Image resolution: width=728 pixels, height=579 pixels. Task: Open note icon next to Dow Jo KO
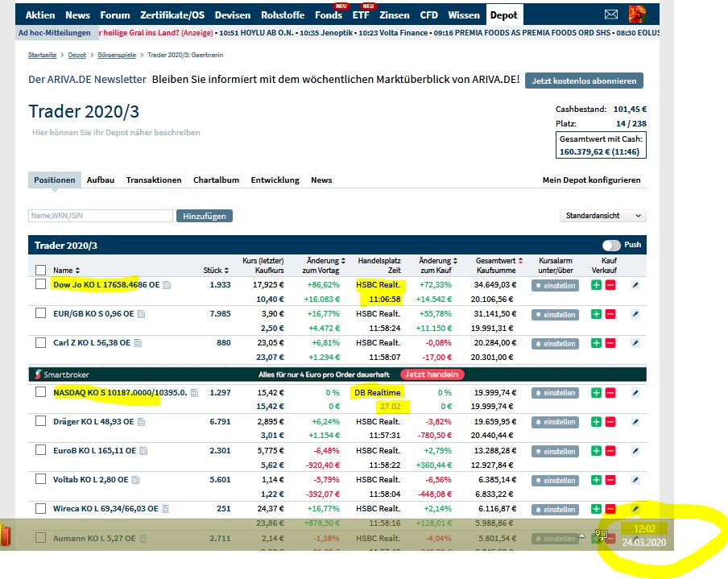point(167,285)
